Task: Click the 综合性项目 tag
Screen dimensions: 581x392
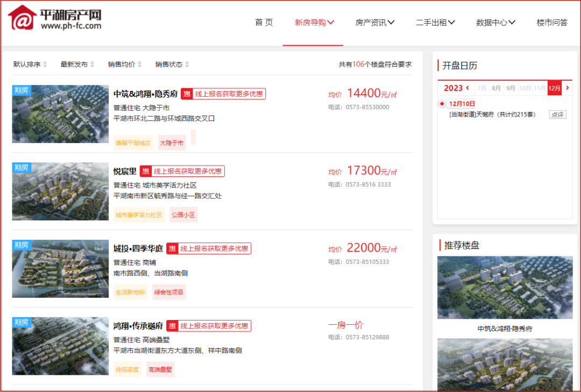Action: [x=168, y=293]
